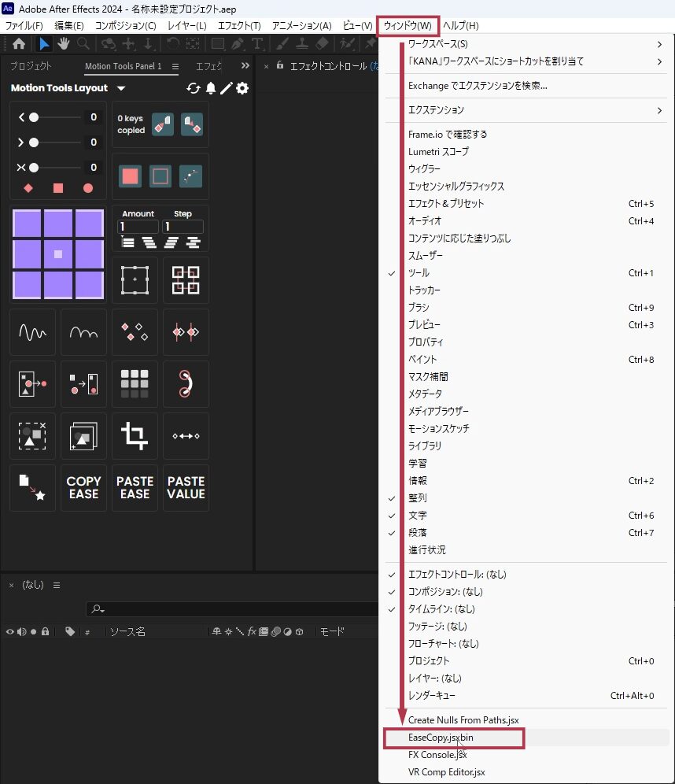This screenshot has width=675, height=784.
Task: Select the Type tool
Action: tap(257, 44)
